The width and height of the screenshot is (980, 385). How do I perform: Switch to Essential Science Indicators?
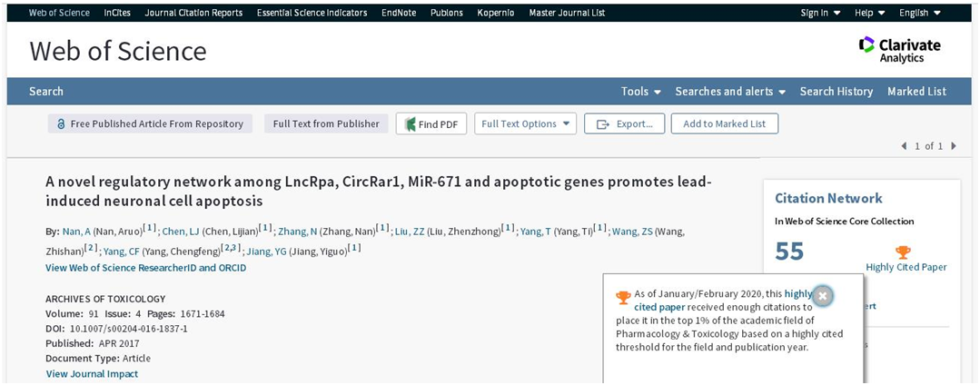pos(312,13)
